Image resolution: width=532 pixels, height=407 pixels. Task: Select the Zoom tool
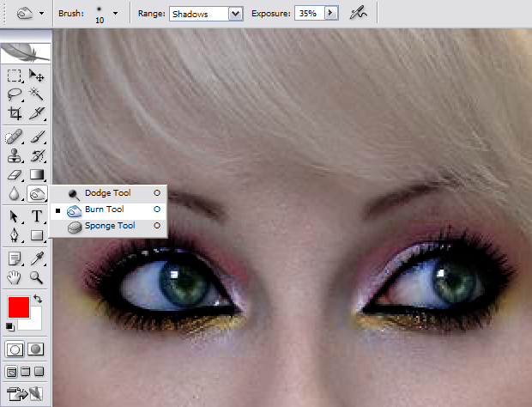tap(36, 277)
